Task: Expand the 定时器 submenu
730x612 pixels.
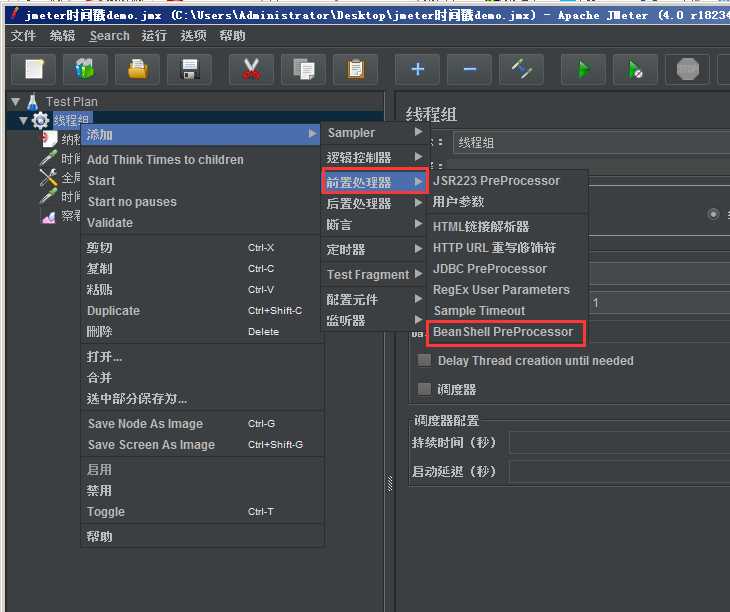Action: pos(374,249)
